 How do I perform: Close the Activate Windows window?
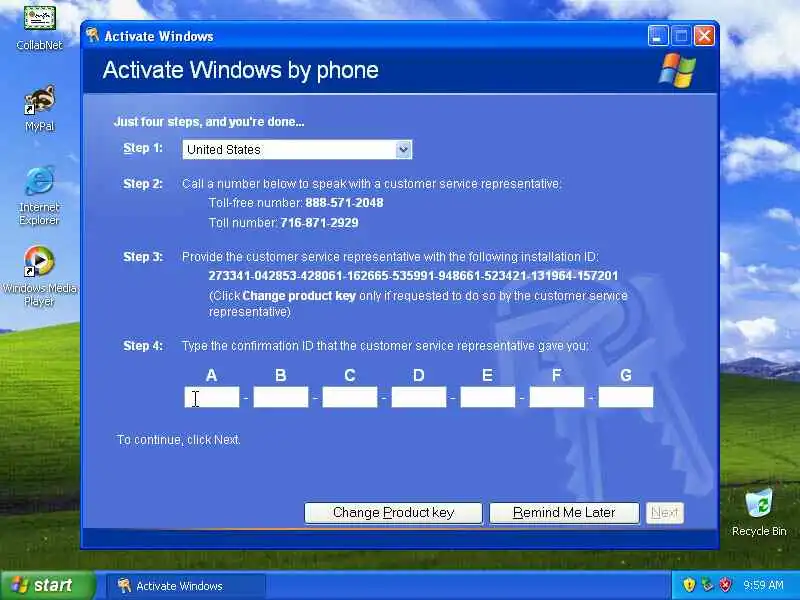[705, 36]
